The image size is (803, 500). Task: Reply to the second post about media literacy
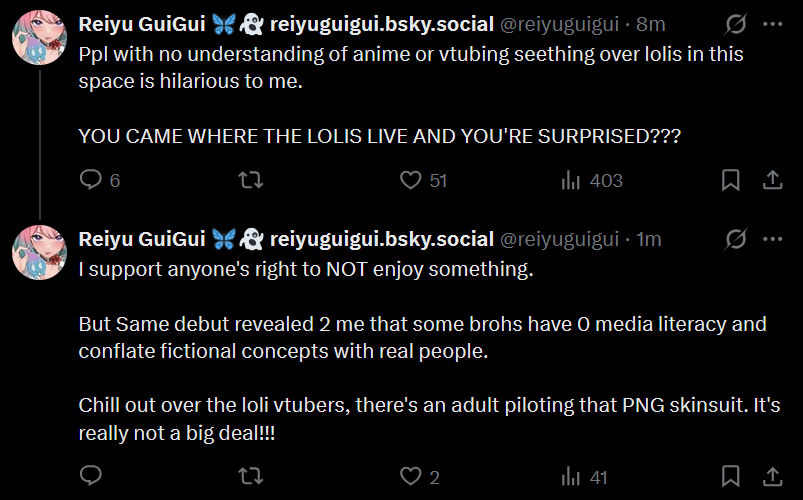(x=91, y=477)
